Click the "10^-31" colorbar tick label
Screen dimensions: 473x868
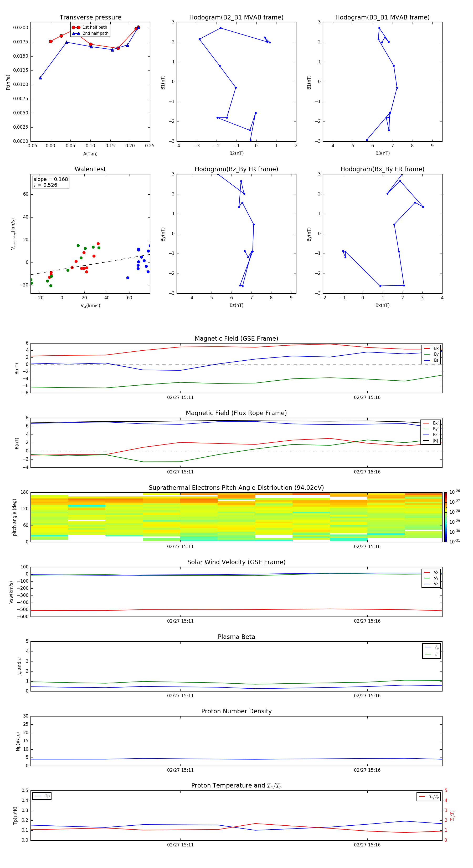point(455,542)
